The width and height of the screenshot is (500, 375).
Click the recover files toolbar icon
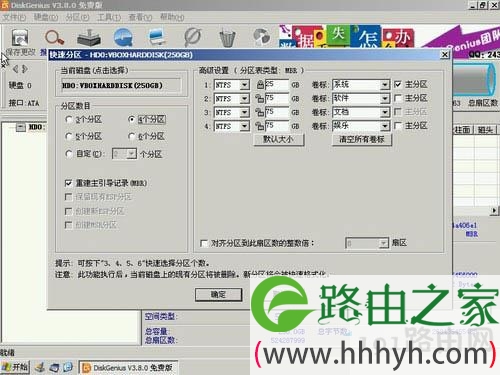(x=89, y=38)
